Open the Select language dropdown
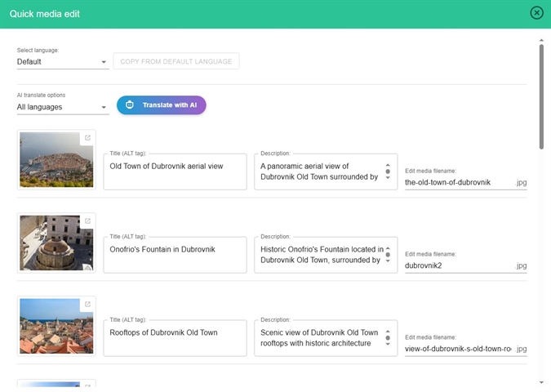 click(63, 62)
